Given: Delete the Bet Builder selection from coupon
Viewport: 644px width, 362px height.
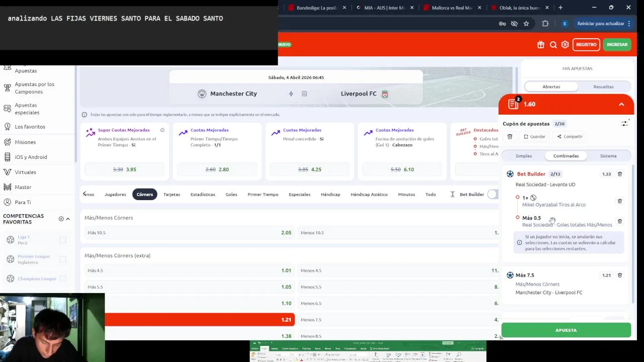Looking at the screenshot, I should [x=620, y=174].
